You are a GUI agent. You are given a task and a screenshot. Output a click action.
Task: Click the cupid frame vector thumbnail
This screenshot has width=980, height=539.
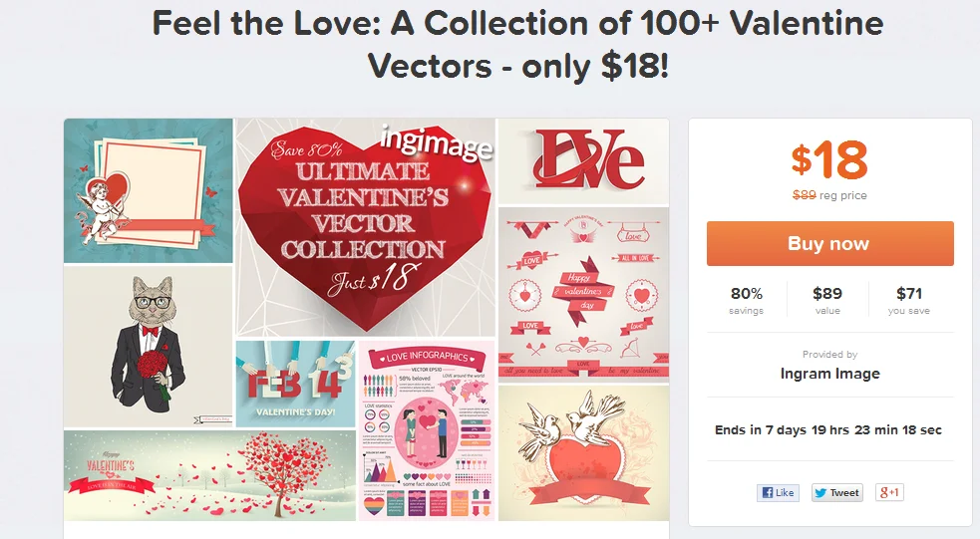coord(149,191)
